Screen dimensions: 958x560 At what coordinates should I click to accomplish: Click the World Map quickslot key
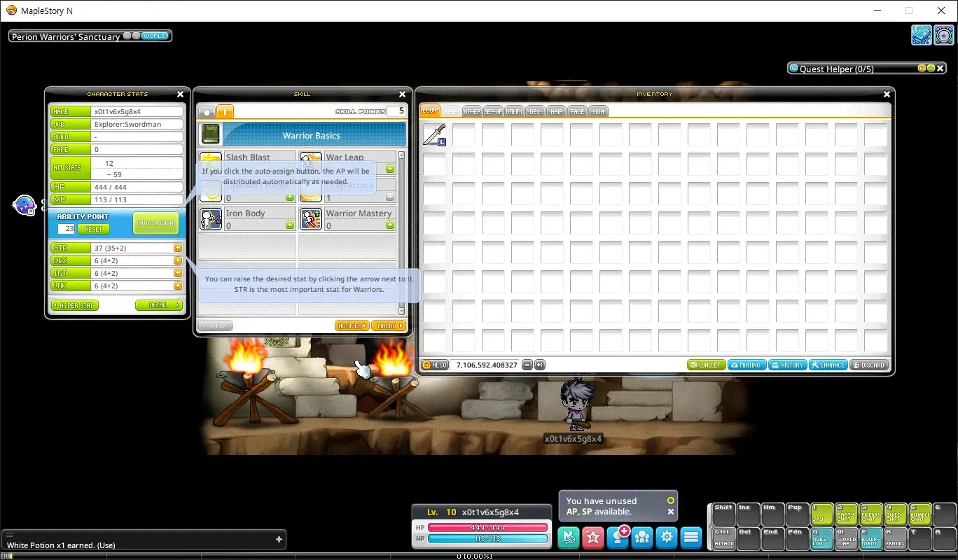tap(847, 538)
